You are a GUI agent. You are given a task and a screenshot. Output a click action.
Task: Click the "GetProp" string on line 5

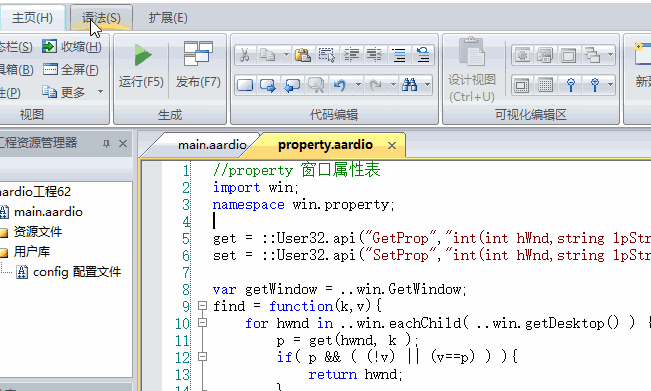(400, 238)
